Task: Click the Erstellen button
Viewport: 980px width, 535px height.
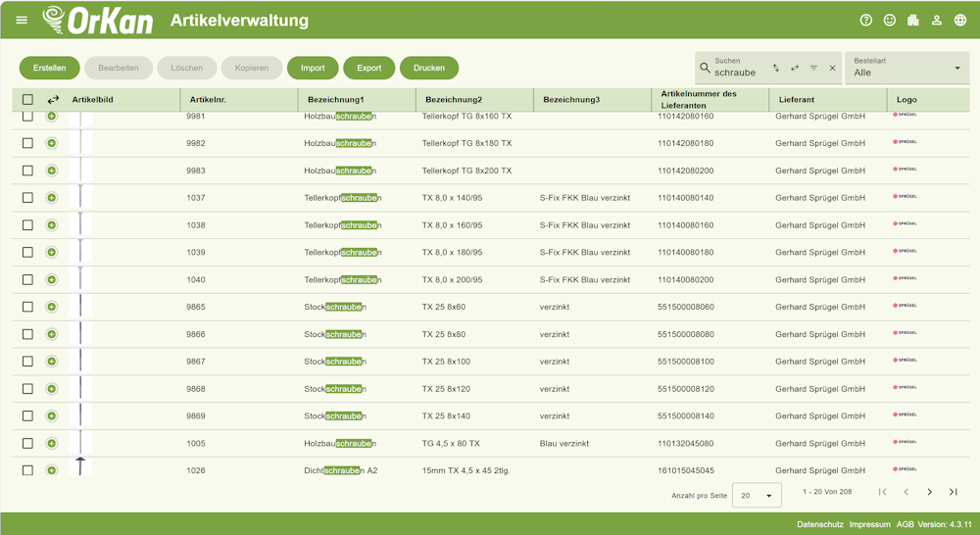Action: [49, 68]
